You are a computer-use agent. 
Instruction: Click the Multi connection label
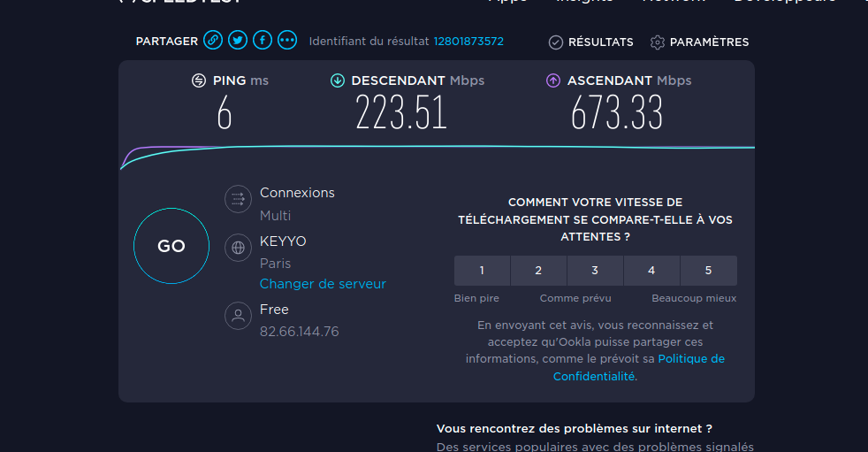click(x=275, y=216)
